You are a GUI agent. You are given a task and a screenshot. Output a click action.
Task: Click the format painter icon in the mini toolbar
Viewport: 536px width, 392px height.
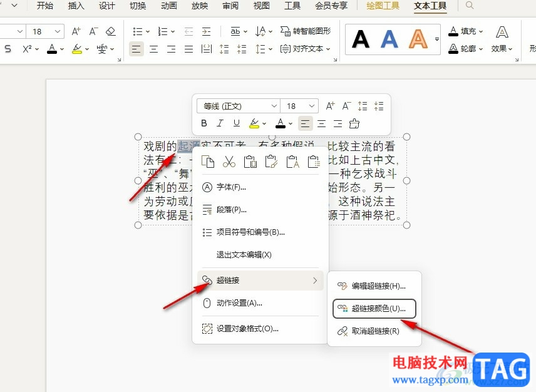[354, 123]
